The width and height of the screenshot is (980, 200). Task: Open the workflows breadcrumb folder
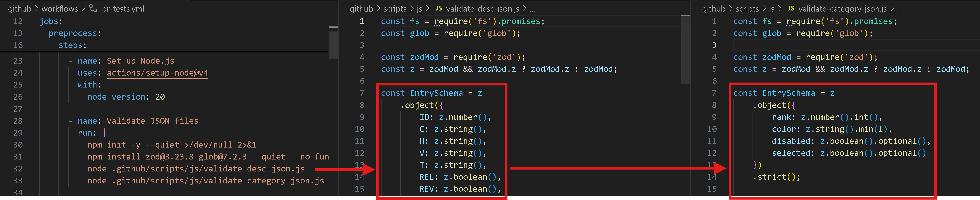pyautogui.click(x=59, y=8)
